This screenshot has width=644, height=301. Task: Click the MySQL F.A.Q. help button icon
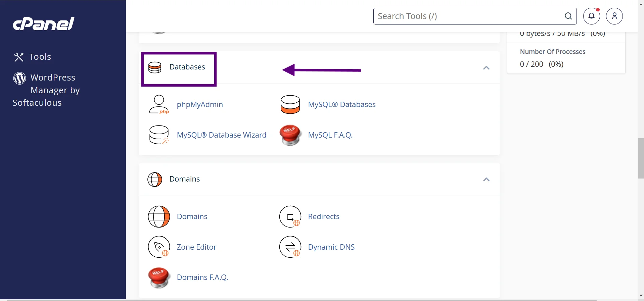coord(290,135)
